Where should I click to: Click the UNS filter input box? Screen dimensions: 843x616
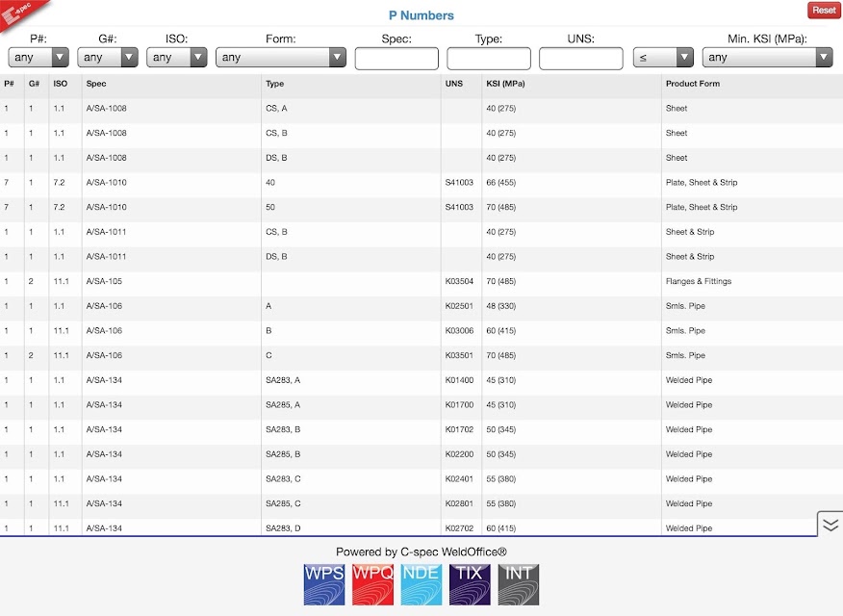[x=581, y=59]
